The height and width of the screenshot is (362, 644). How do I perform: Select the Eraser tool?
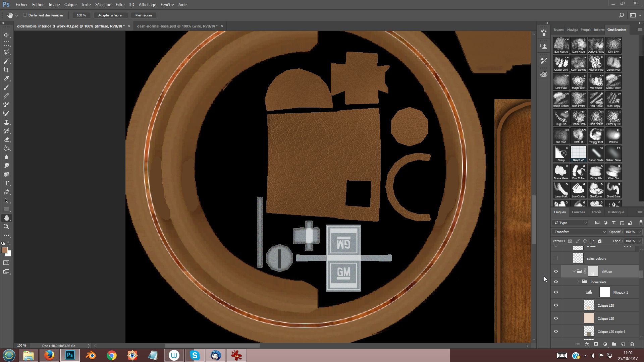[6, 139]
